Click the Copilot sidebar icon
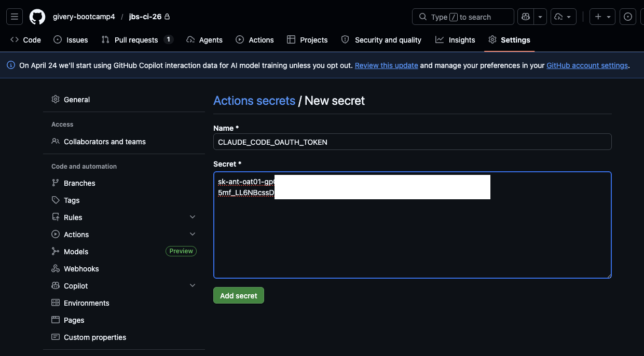The height and width of the screenshot is (356, 644). 56,285
